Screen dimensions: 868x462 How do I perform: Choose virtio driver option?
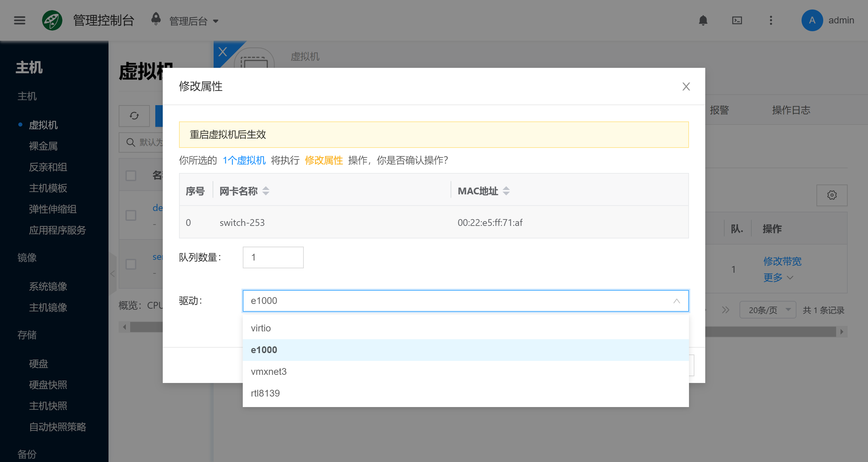coord(466,328)
